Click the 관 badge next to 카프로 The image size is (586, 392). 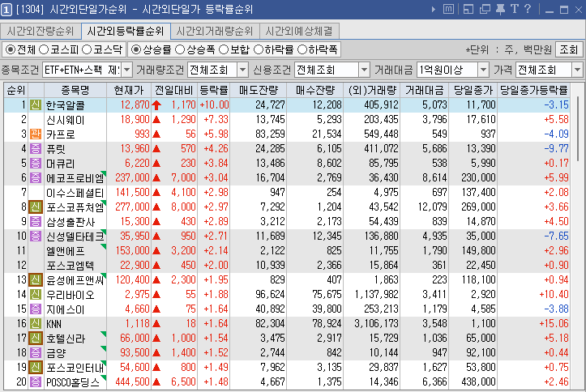pos(36,134)
